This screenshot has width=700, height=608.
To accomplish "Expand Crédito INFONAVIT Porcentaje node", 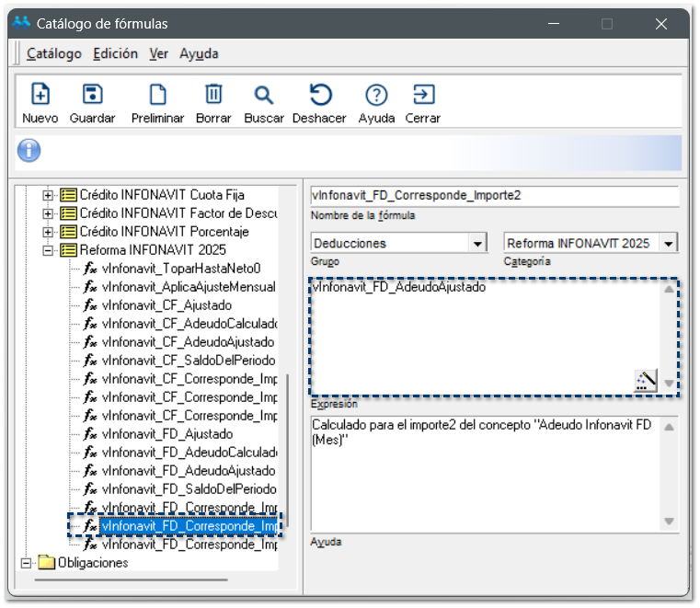I will point(49,232).
